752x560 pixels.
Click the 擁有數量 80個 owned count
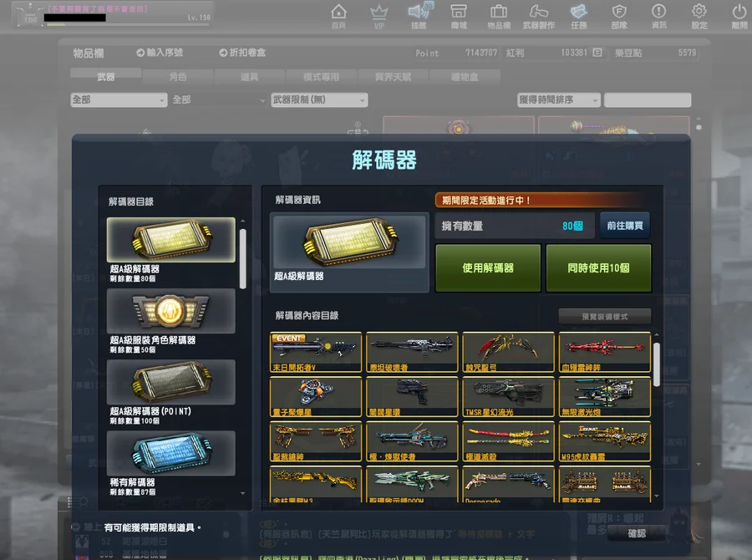click(x=515, y=226)
